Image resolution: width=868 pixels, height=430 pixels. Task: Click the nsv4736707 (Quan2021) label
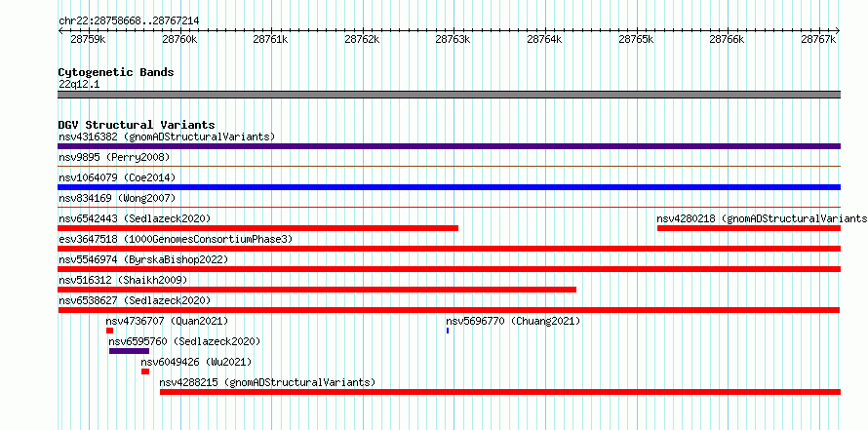167,321
